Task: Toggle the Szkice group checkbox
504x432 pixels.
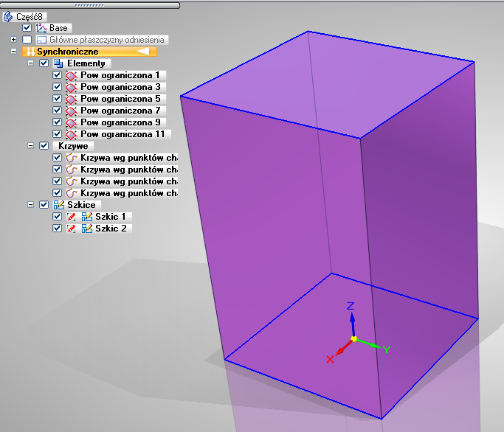Action: pos(44,205)
